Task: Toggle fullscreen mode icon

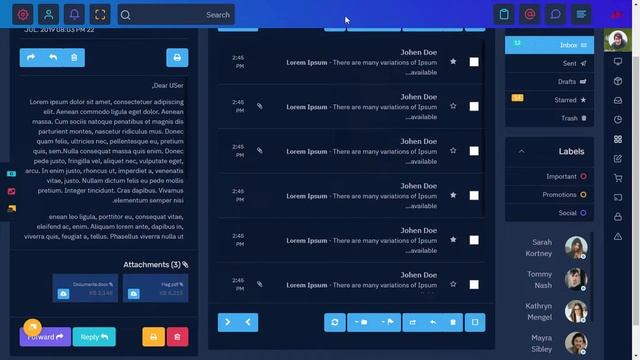Action: 100,15
